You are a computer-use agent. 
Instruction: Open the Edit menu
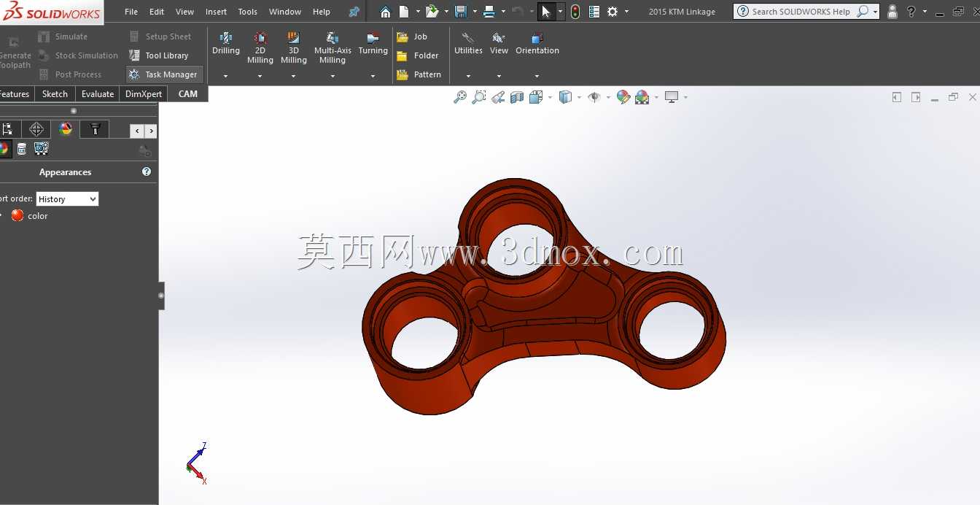[x=157, y=12]
